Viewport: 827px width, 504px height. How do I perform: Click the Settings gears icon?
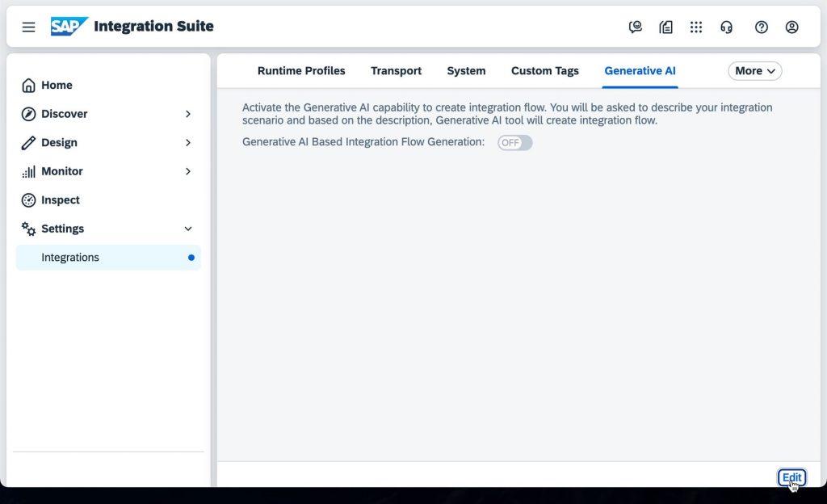click(x=28, y=229)
